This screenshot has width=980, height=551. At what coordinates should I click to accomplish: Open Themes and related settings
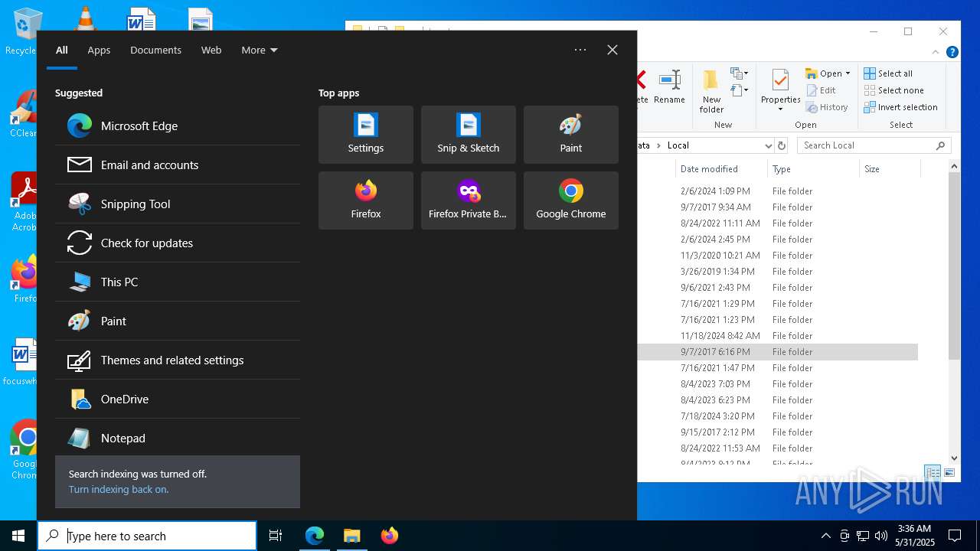[x=178, y=360]
